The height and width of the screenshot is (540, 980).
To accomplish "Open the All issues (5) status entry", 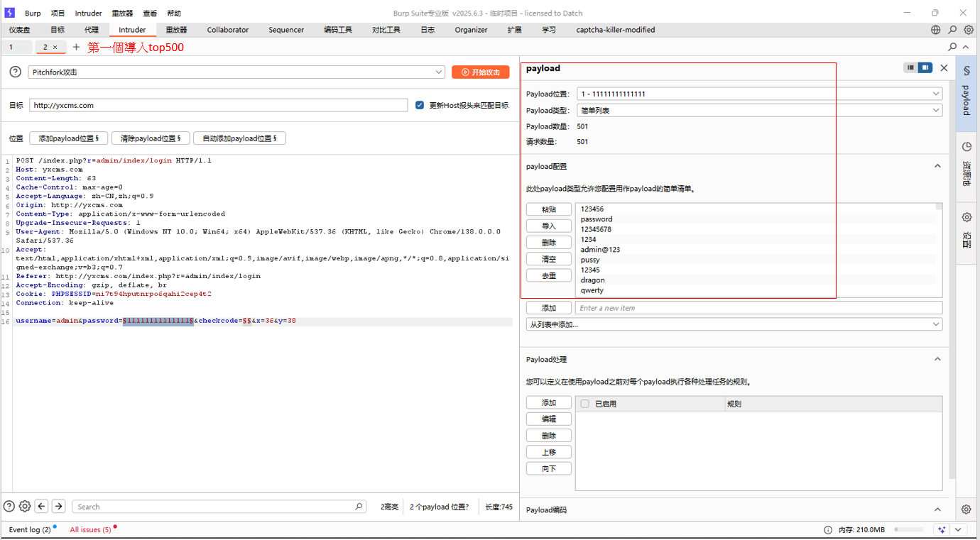I will tap(90, 529).
